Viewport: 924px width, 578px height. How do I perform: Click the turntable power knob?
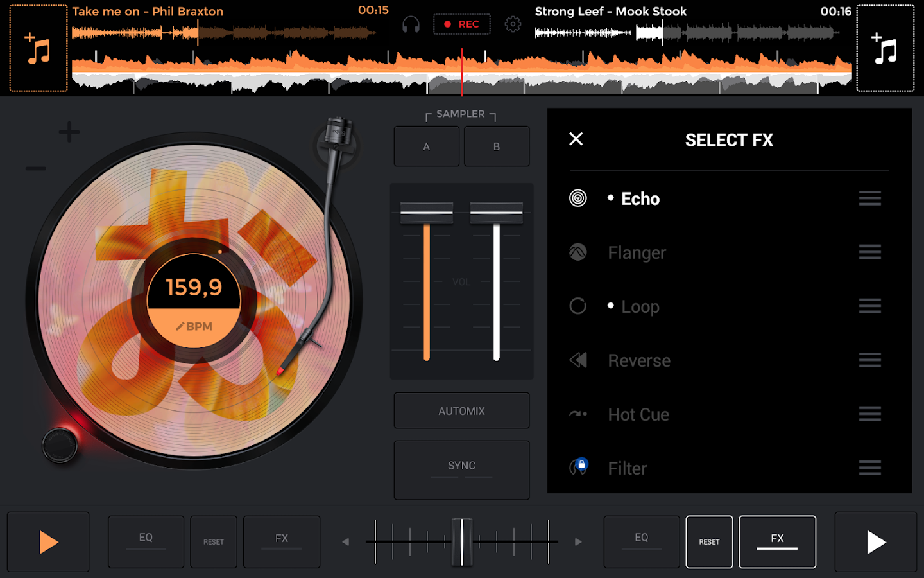coord(60,444)
